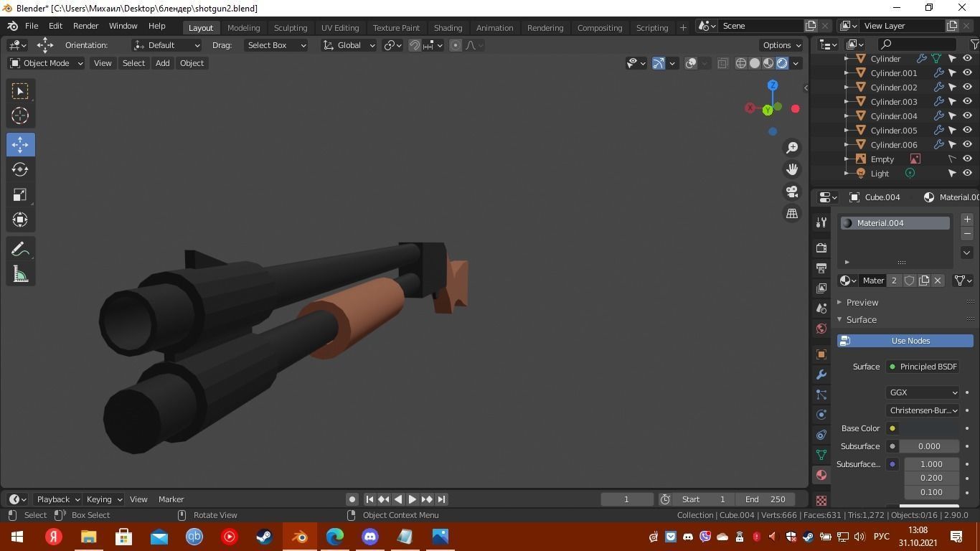Click the timeline Keying button
This screenshot has height=551, width=980.
(104, 499)
